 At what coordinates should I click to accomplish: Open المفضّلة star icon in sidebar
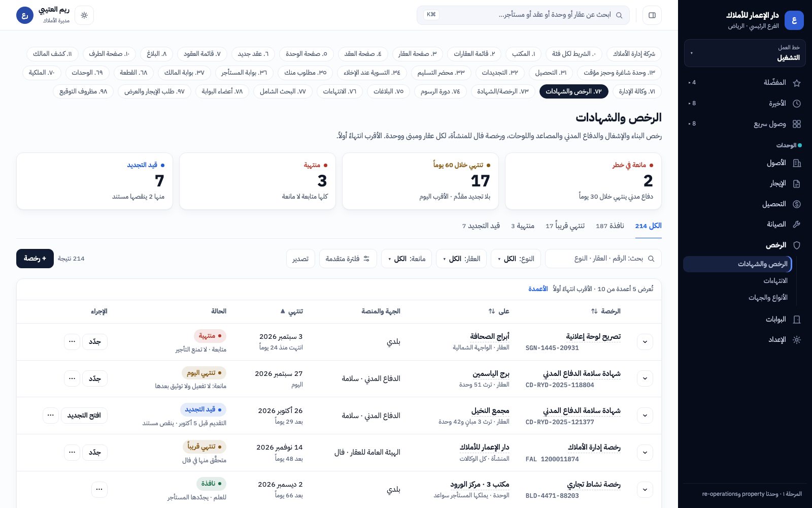point(797,83)
